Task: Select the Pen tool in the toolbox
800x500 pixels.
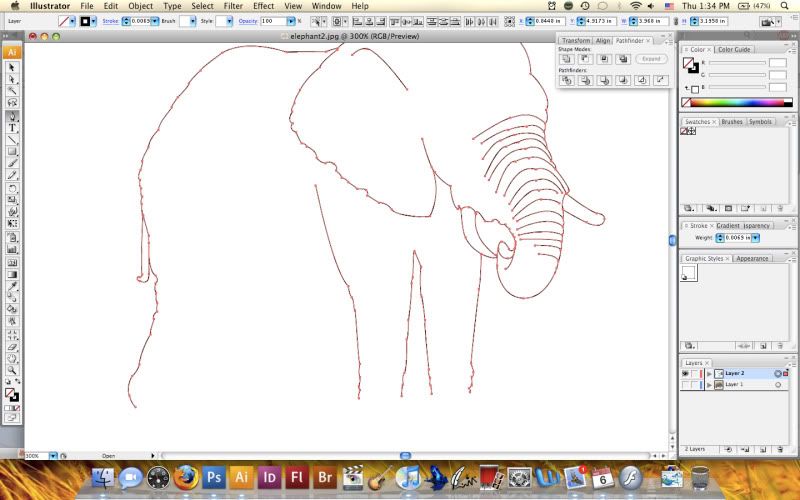Action: click(x=13, y=116)
